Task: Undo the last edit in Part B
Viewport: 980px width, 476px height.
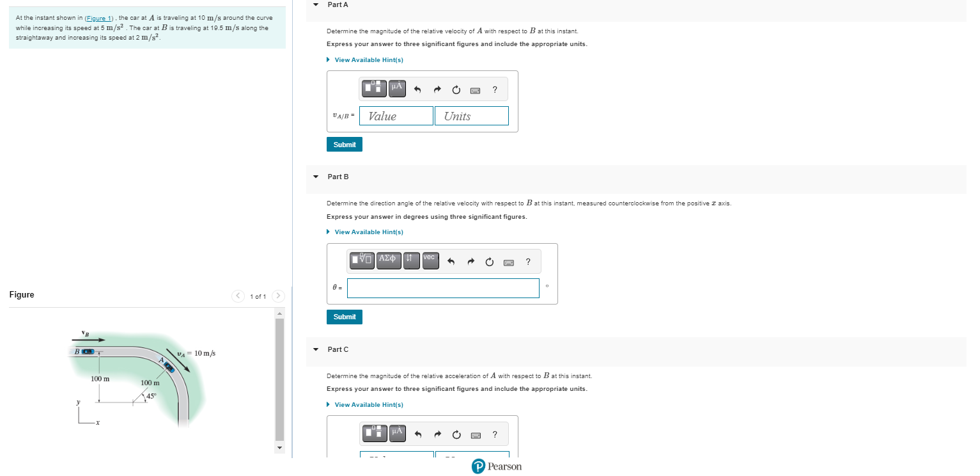Action: (451, 262)
